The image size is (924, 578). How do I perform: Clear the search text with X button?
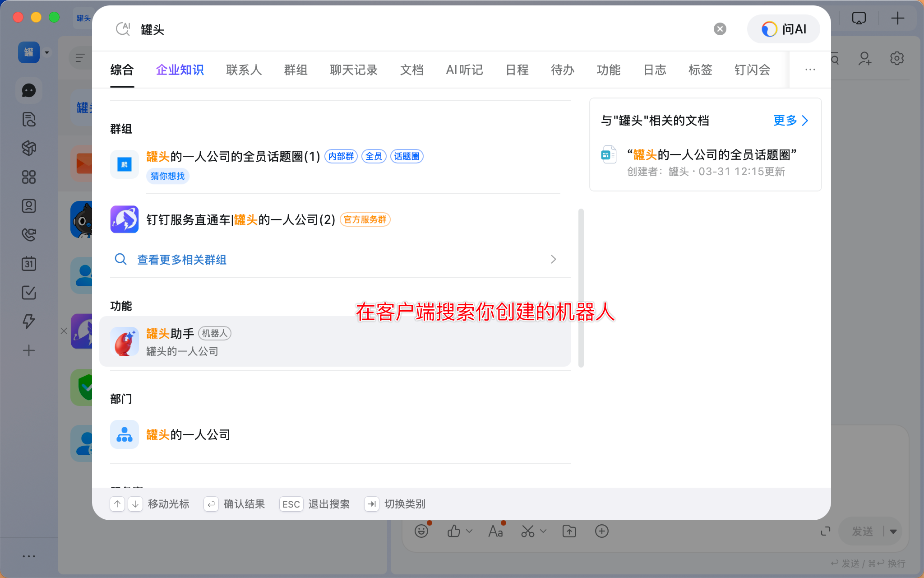(720, 29)
